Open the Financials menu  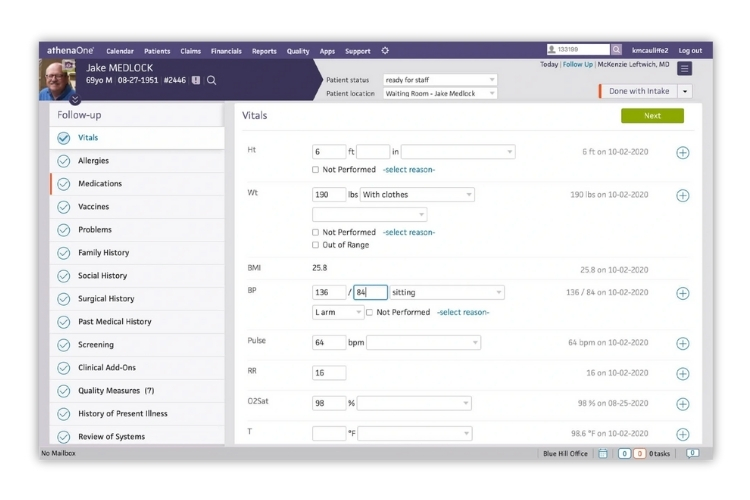226,51
